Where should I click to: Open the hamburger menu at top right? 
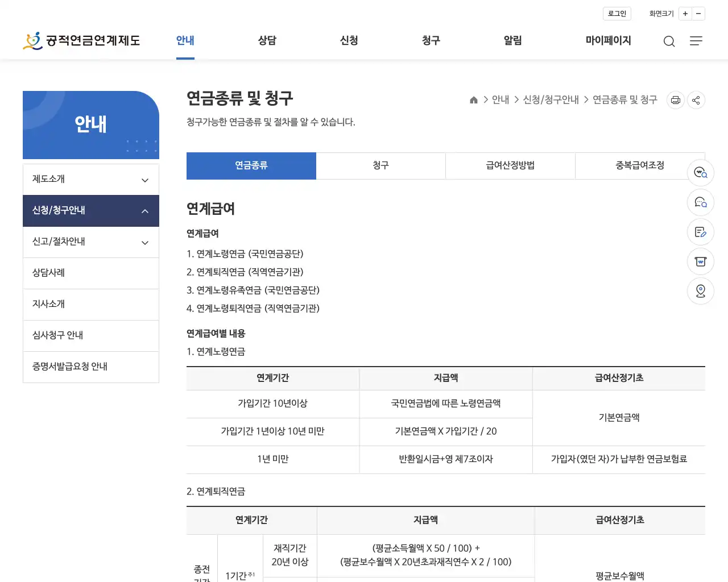(x=696, y=41)
